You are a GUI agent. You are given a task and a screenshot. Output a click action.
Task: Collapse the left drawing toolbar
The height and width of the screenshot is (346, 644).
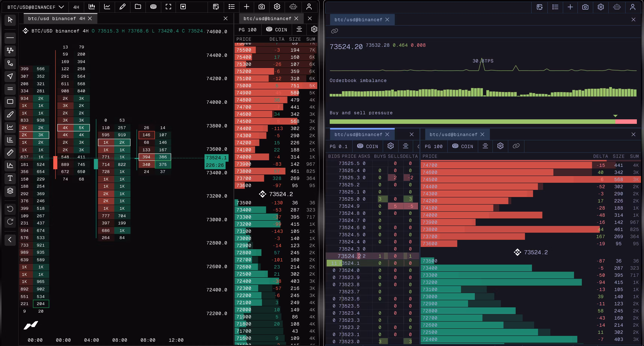tap(10, 240)
